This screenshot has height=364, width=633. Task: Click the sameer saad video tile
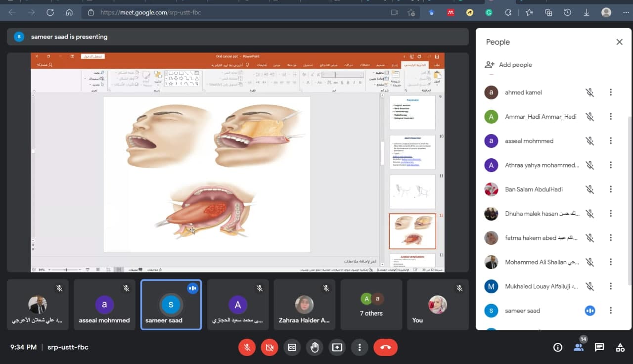coord(171,305)
